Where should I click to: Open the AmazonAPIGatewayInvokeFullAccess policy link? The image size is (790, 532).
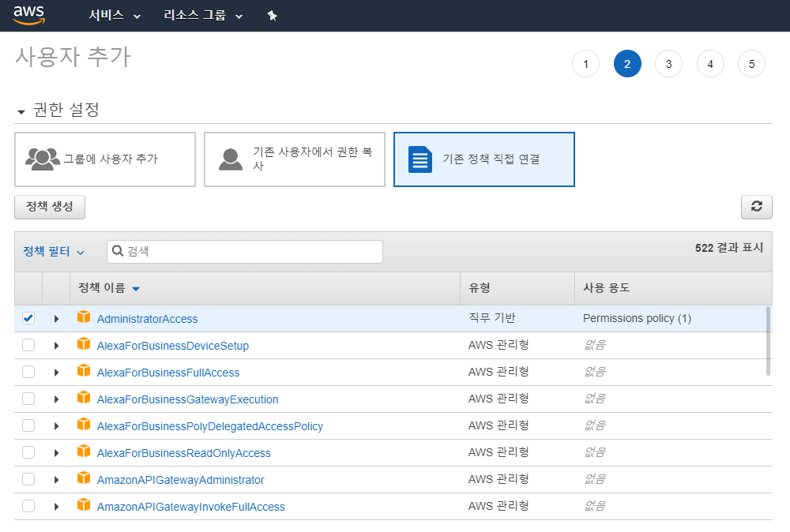(x=191, y=507)
